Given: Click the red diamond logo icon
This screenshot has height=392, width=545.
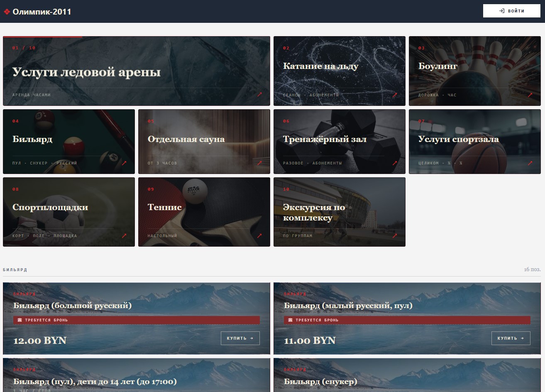Looking at the screenshot, I should coord(7,12).
